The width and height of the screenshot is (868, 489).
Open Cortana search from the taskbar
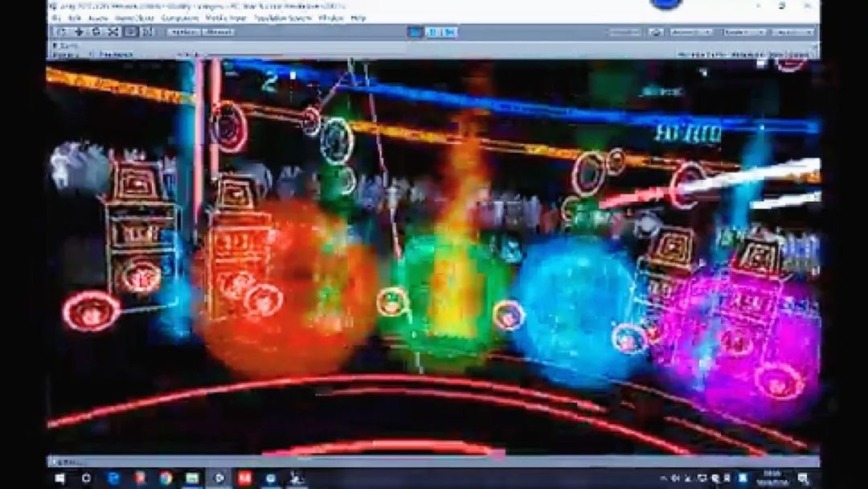(86, 478)
